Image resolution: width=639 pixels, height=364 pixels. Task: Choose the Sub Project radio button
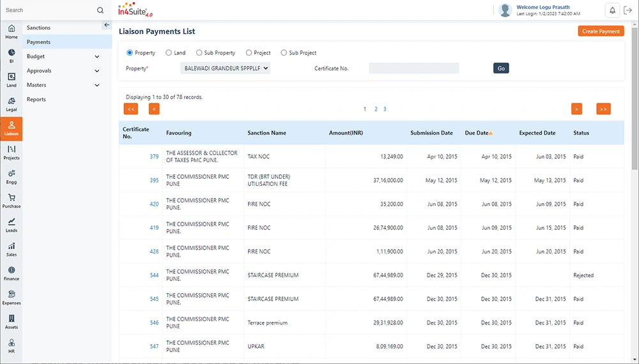pos(284,53)
